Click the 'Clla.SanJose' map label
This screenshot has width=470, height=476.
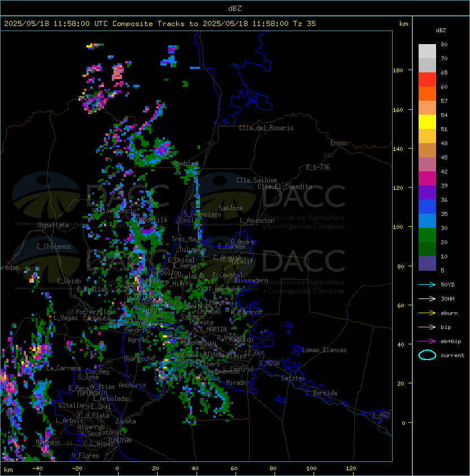coord(256,180)
